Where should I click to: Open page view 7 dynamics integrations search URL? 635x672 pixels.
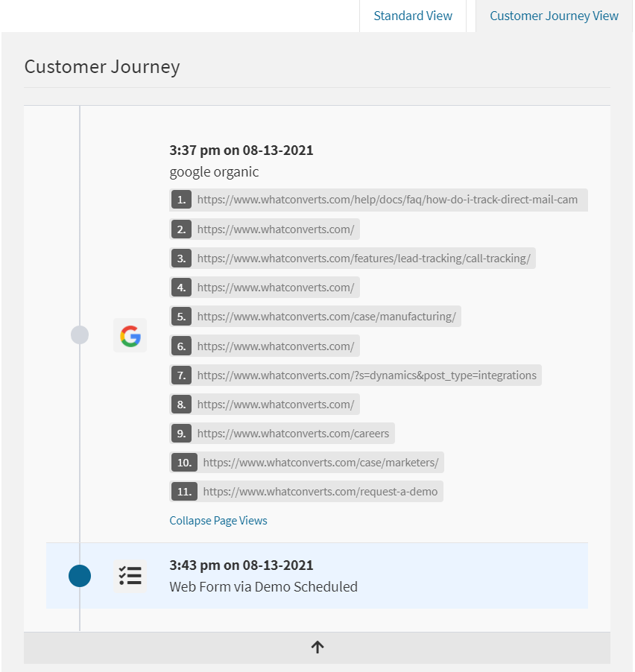[x=366, y=375]
